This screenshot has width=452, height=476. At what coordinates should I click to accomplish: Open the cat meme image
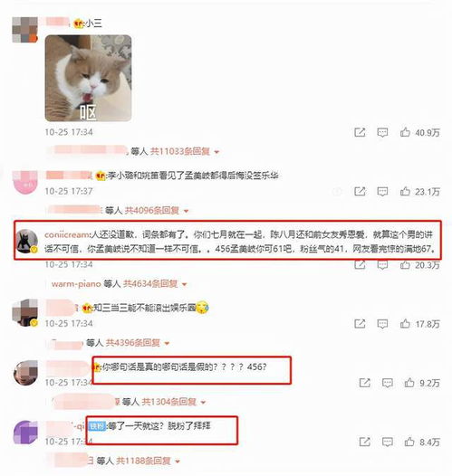click(88, 78)
